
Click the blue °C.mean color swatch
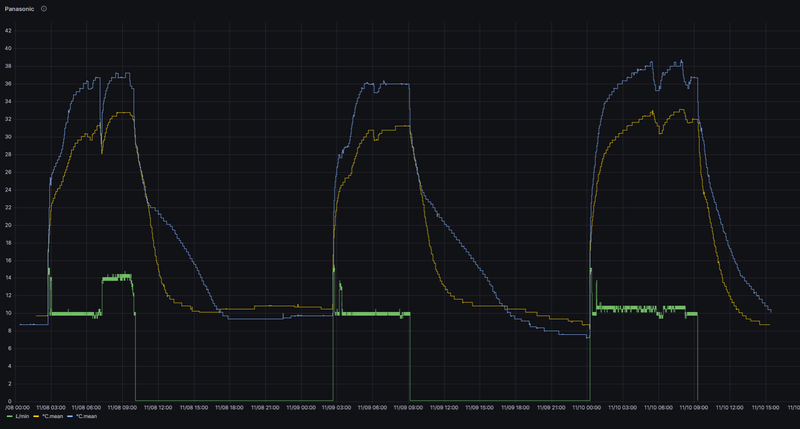[70, 416]
